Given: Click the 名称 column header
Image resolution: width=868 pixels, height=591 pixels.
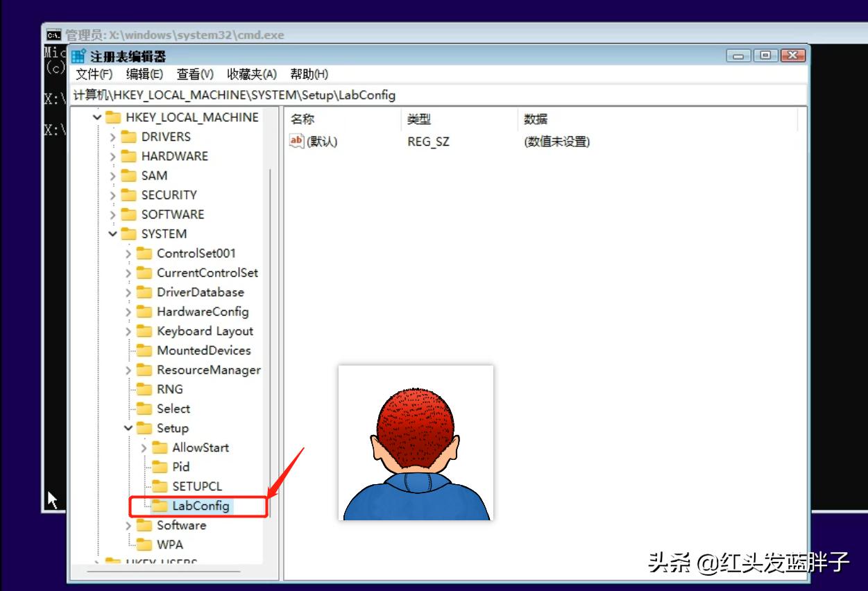Looking at the screenshot, I should (x=303, y=119).
